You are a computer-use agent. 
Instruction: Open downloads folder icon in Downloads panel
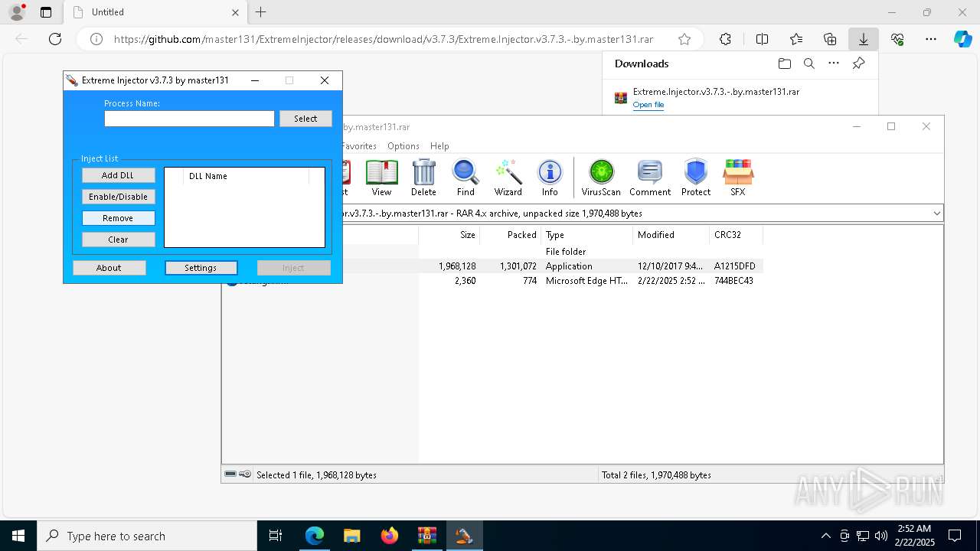click(784, 64)
